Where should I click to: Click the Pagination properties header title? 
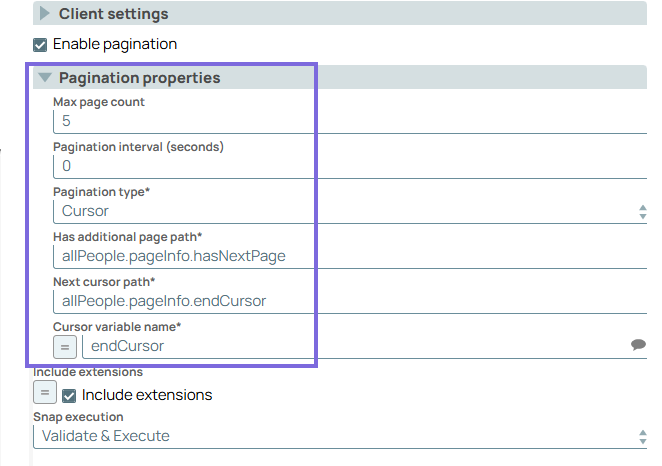[139, 78]
